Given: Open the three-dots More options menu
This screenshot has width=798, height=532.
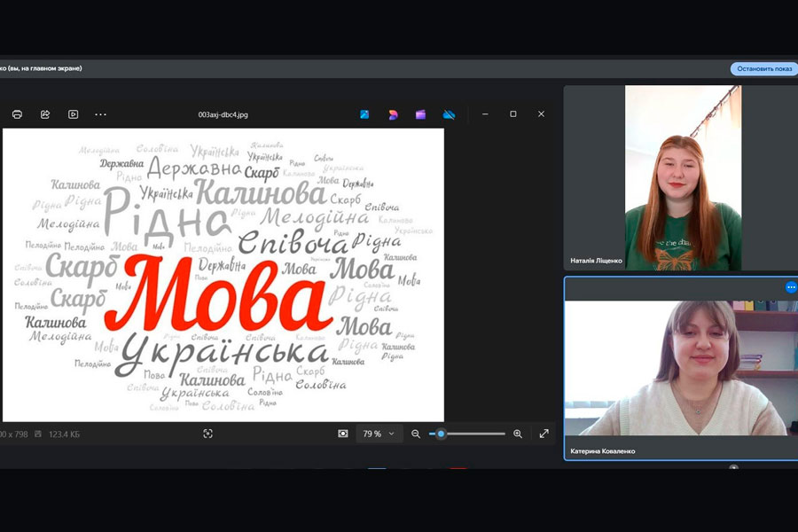Looking at the screenshot, I should 101,114.
